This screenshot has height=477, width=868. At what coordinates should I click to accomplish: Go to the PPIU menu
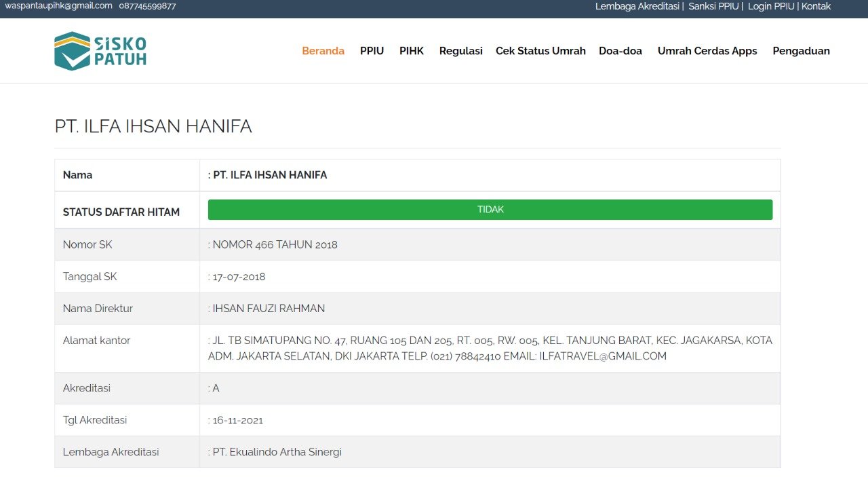tap(372, 51)
